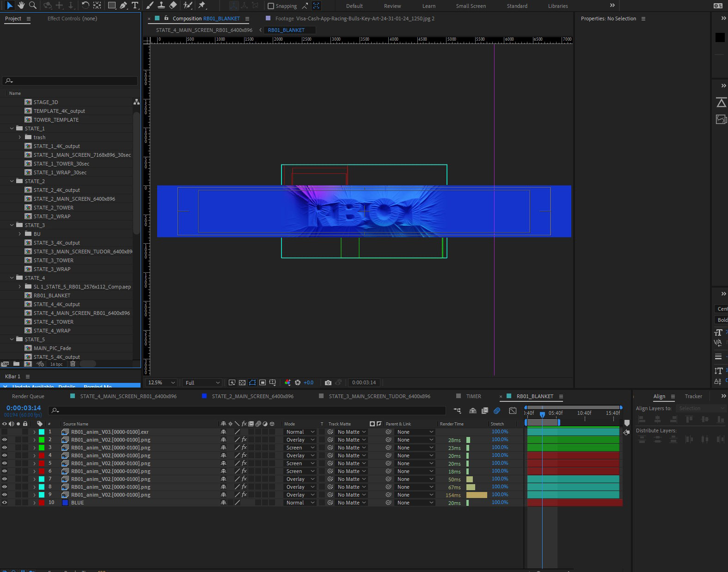Select the Rotation tool
Viewport: 728px width, 572px height.
tap(86, 5)
